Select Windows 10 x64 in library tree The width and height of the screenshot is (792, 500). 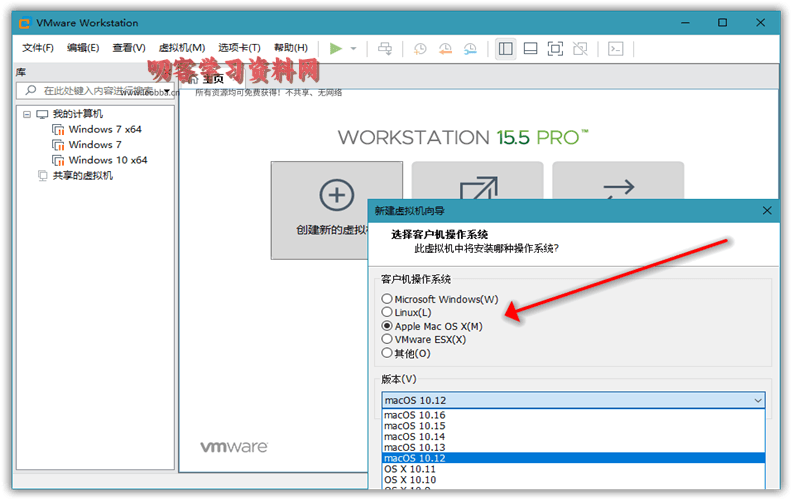[100, 160]
